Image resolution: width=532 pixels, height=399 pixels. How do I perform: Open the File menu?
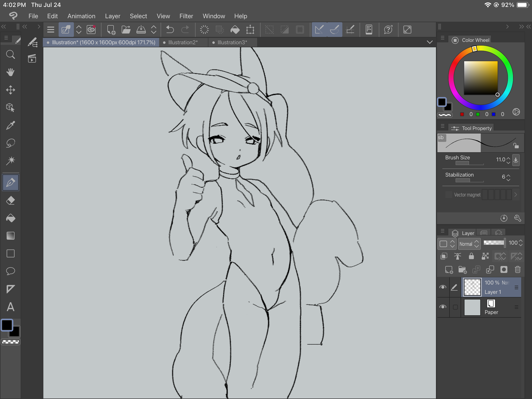click(x=33, y=16)
